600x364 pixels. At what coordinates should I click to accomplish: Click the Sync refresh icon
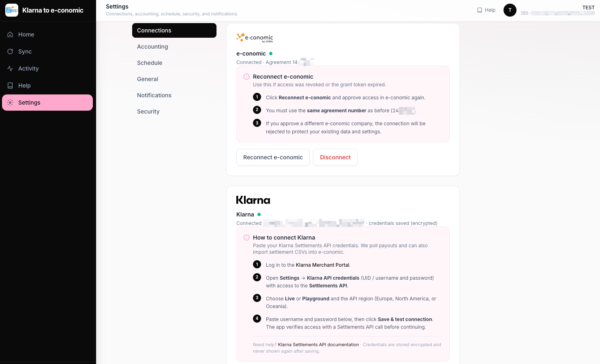click(x=10, y=51)
